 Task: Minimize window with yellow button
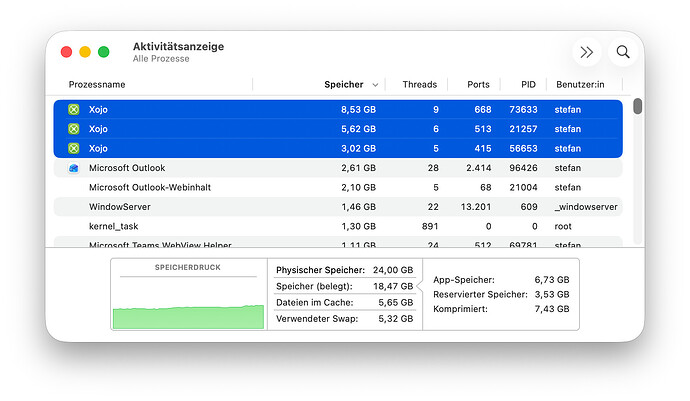coord(85,52)
